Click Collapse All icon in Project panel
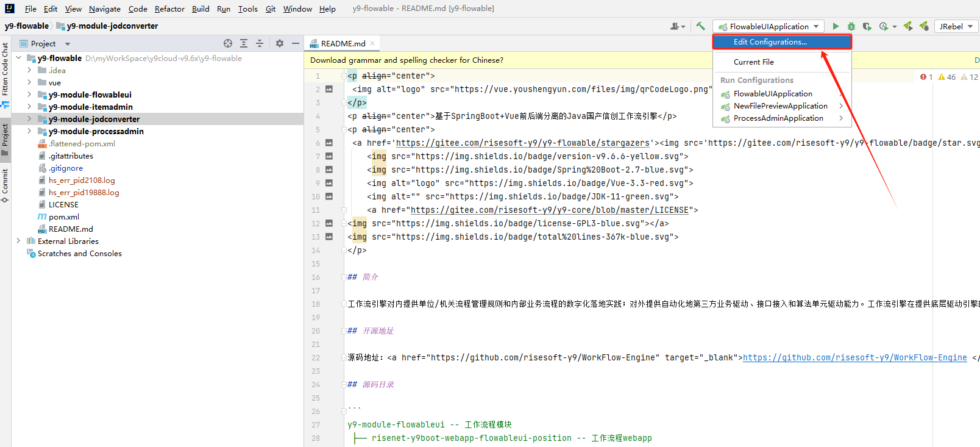This screenshot has height=447, width=980. pos(260,43)
